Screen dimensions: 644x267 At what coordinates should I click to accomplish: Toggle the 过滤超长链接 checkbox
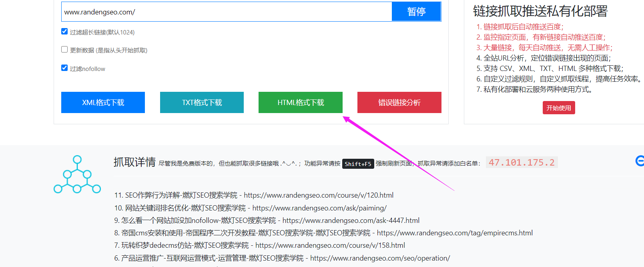64,31
